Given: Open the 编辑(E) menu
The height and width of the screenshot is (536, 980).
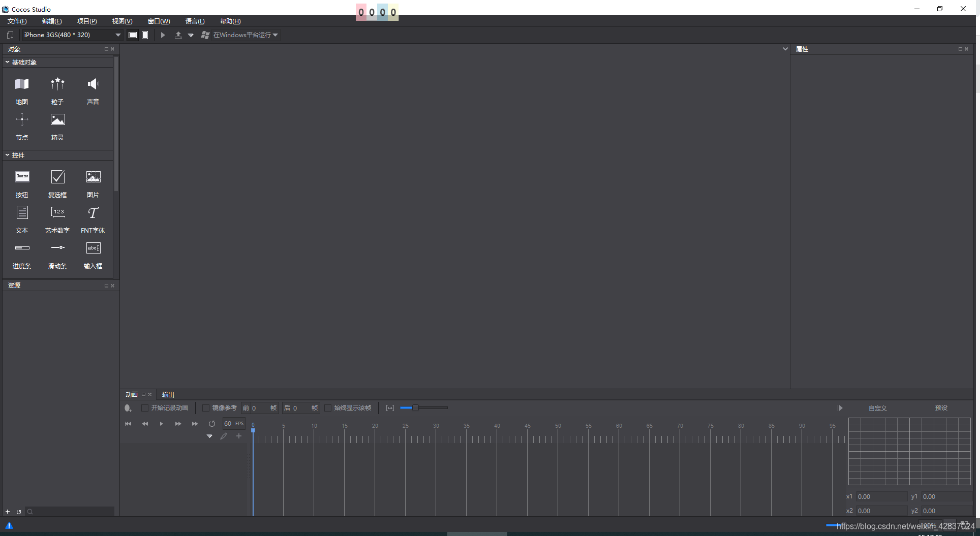Looking at the screenshot, I should point(52,21).
